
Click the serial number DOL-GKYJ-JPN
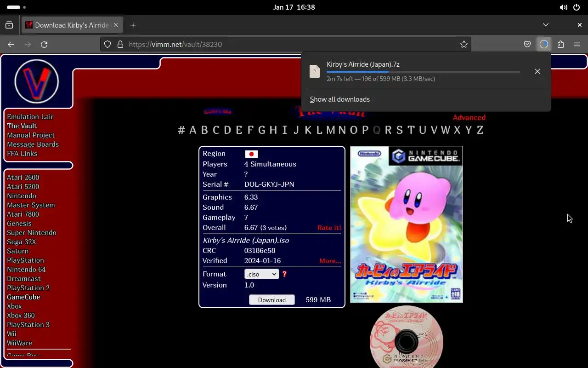point(269,184)
